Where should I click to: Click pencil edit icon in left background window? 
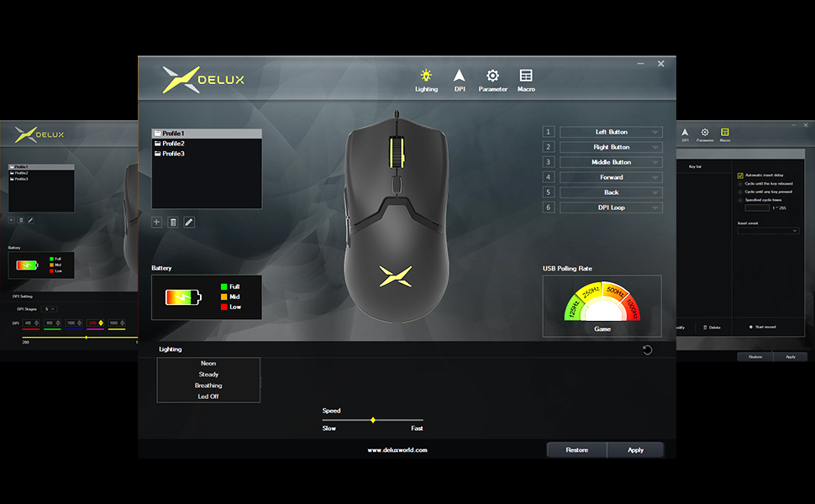(x=30, y=220)
